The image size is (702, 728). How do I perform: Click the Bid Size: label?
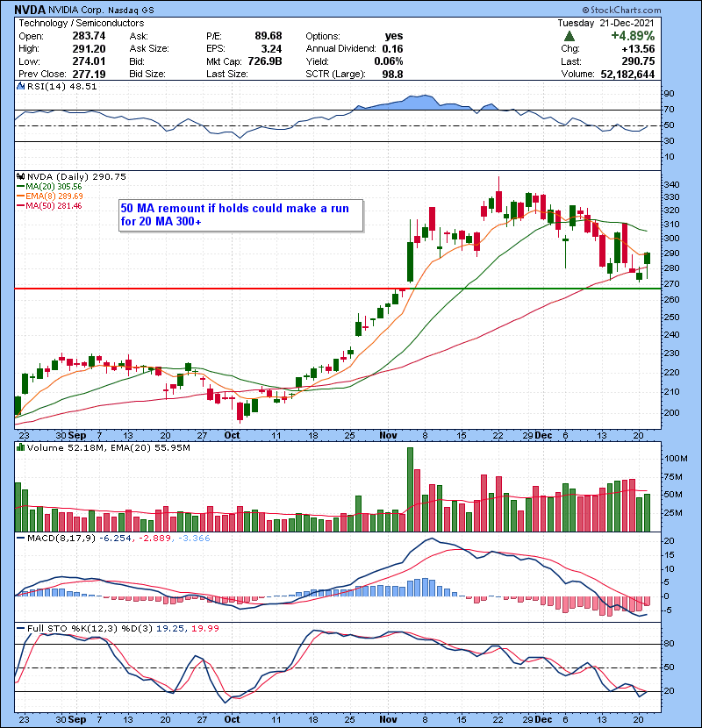click(147, 75)
